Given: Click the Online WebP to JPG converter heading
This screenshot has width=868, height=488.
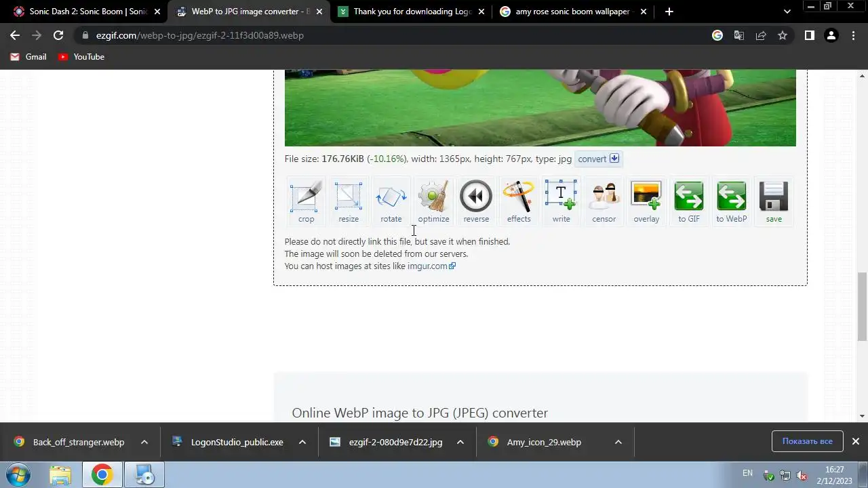Looking at the screenshot, I should [420, 413].
